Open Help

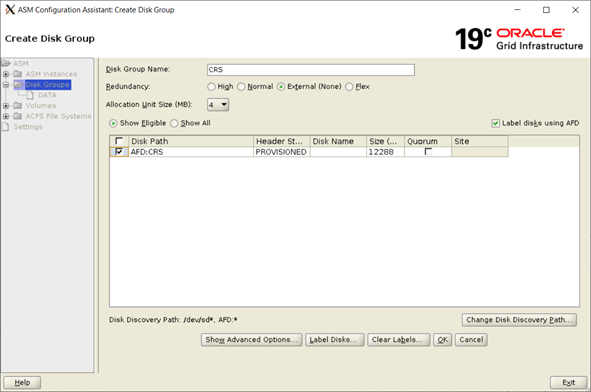(22, 383)
